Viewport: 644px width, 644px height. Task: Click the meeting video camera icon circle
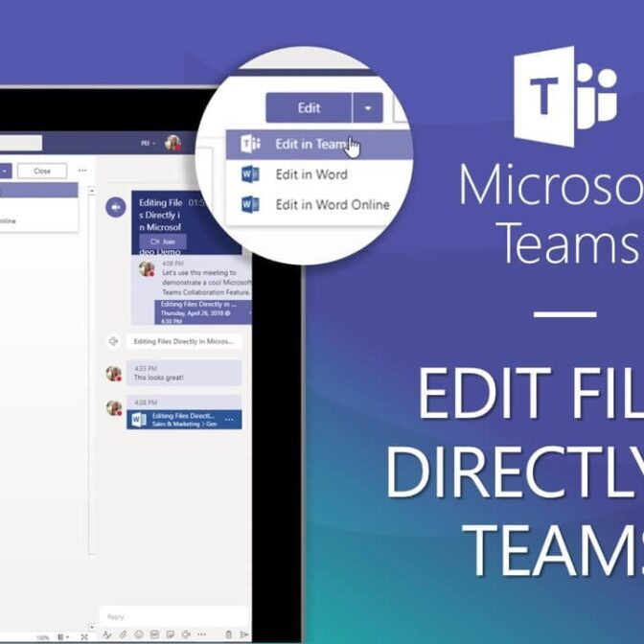coord(115,207)
